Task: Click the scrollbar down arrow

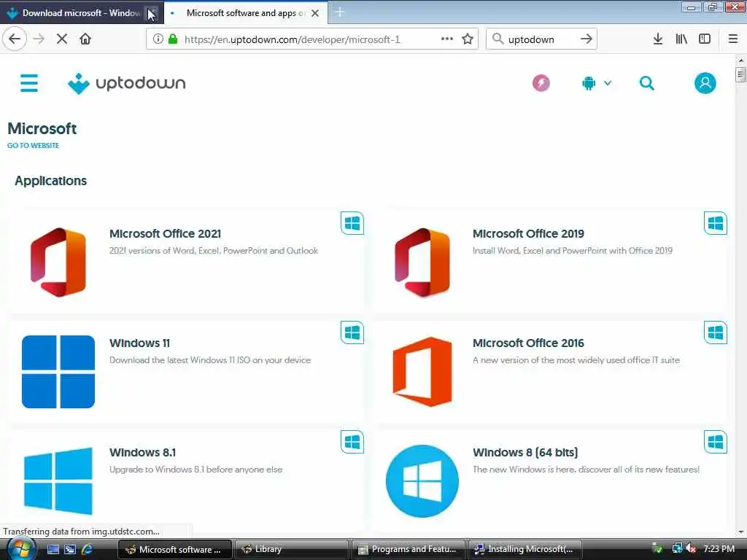Action: pyautogui.click(x=740, y=532)
